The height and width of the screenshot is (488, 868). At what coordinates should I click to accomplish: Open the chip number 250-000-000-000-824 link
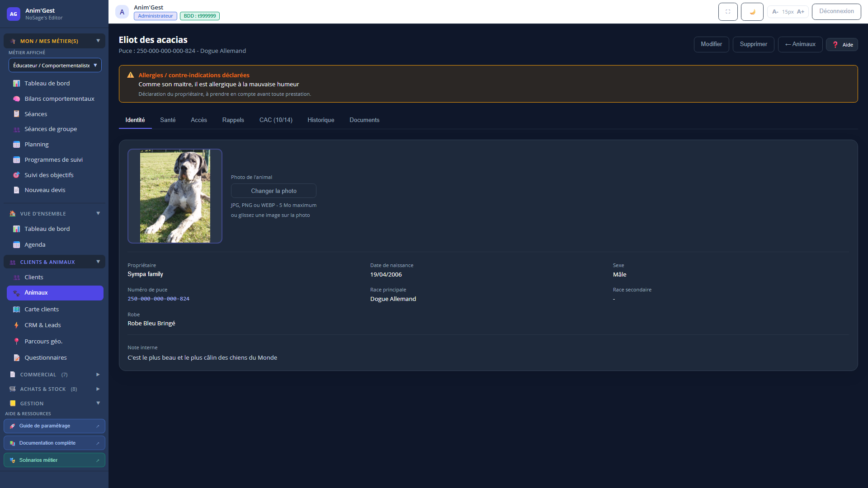point(159,299)
